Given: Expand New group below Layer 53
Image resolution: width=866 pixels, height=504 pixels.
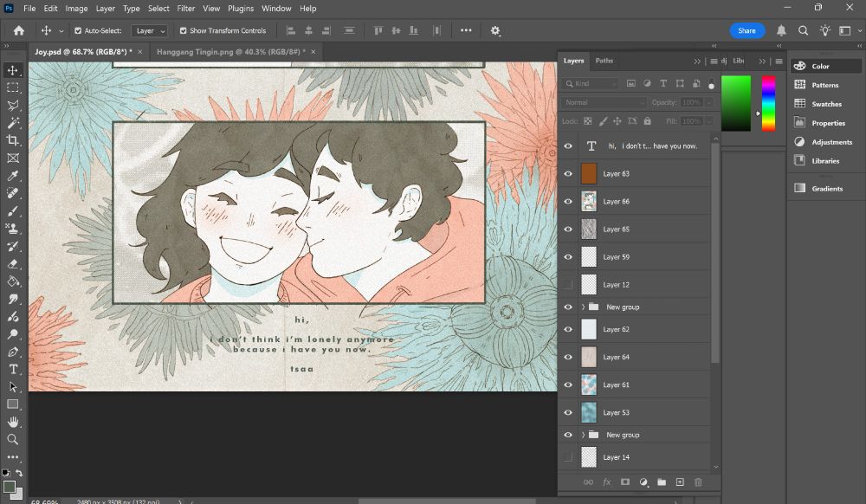Looking at the screenshot, I should pyautogui.click(x=583, y=435).
